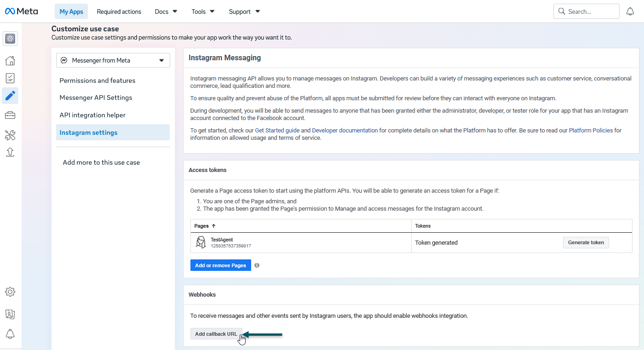Go to the house dashboard icon

10,61
